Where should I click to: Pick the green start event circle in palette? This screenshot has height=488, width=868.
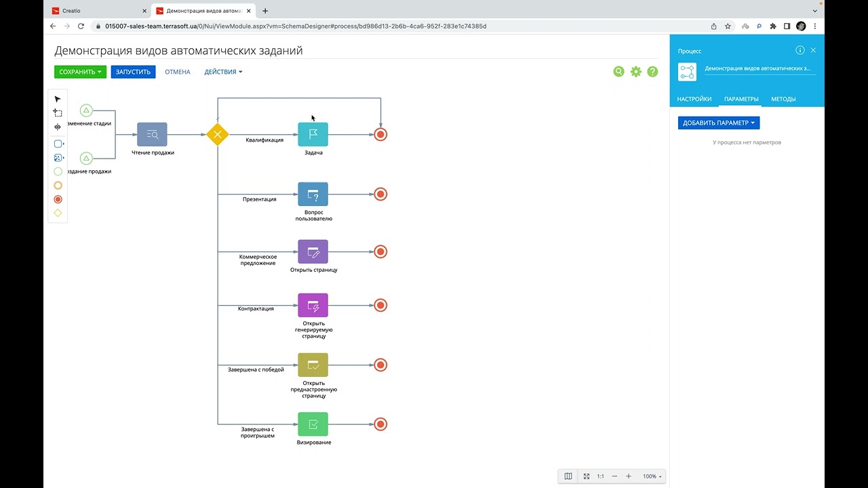click(x=58, y=171)
